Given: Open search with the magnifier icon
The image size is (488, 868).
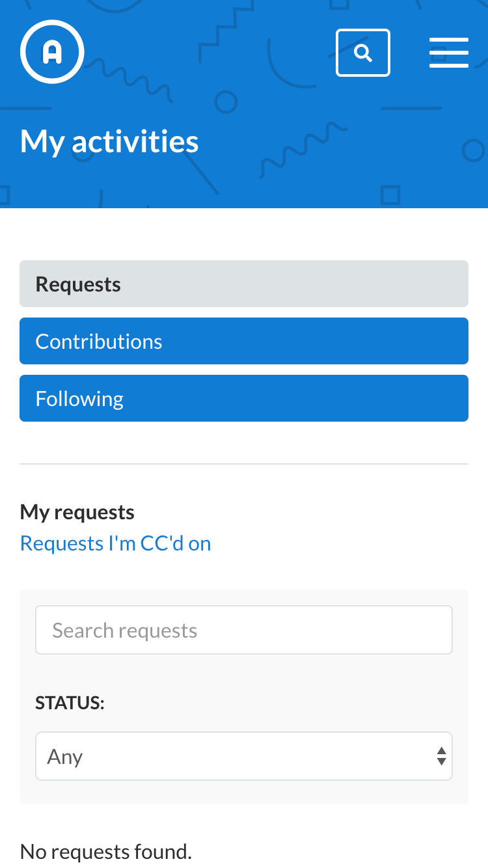Looking at the screenshot, I should 363,53.
